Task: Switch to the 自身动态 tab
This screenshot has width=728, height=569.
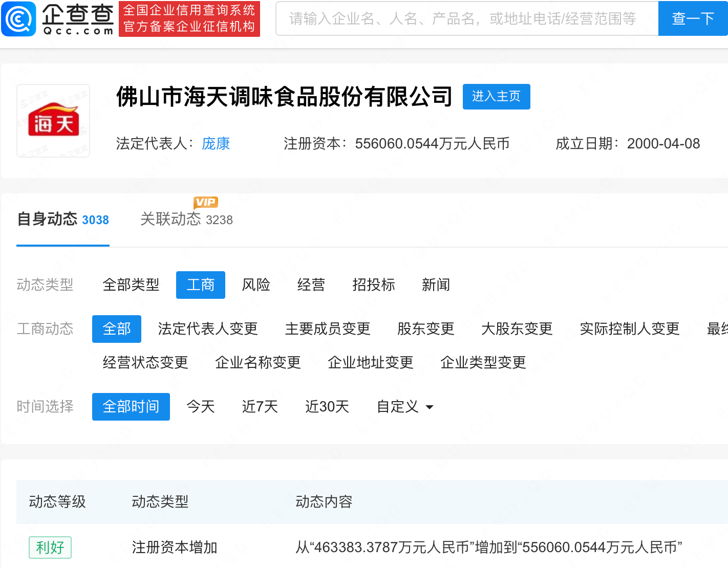Action: pyautogui.click(x=62, y=220)
